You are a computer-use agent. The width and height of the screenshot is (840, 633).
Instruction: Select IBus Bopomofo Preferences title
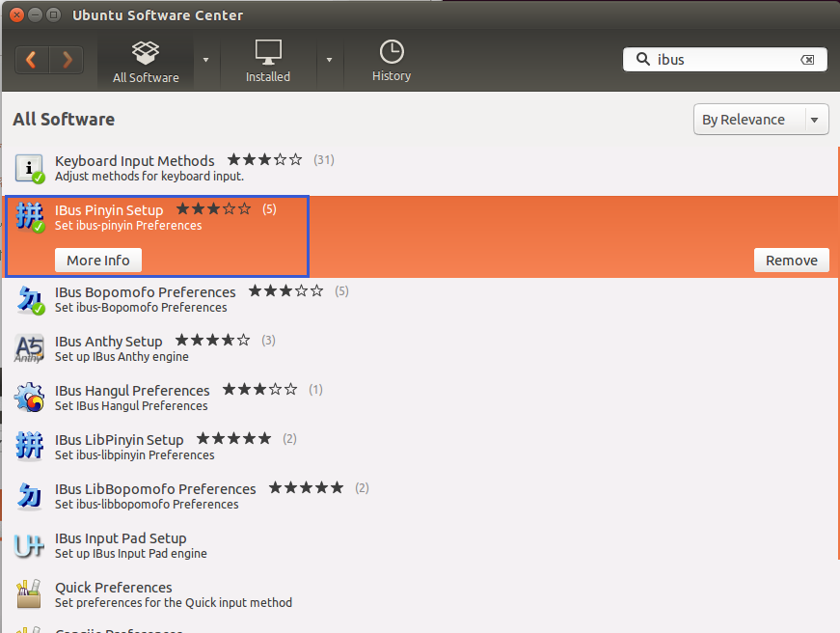[146, 292]
